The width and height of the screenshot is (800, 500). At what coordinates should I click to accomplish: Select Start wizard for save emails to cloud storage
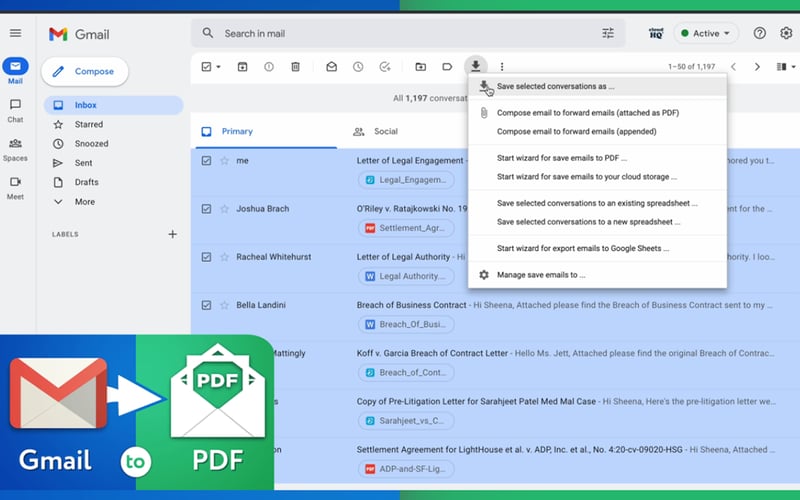pyautogui.click(x=597, y=177)
